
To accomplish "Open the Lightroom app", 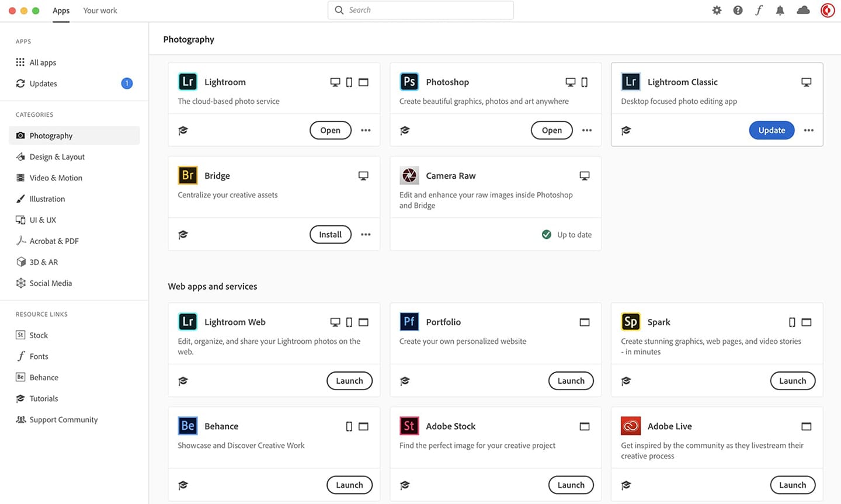I will [331, 130].
